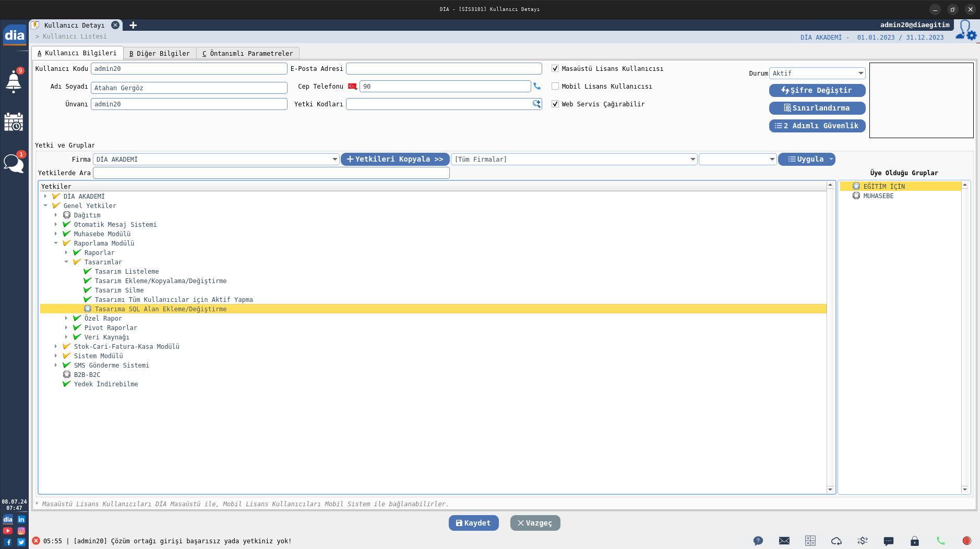The image size is (980, 549).
Task: Enable Mobil Lisans Kullanıcısı checkbox
Action: point(555,87)
